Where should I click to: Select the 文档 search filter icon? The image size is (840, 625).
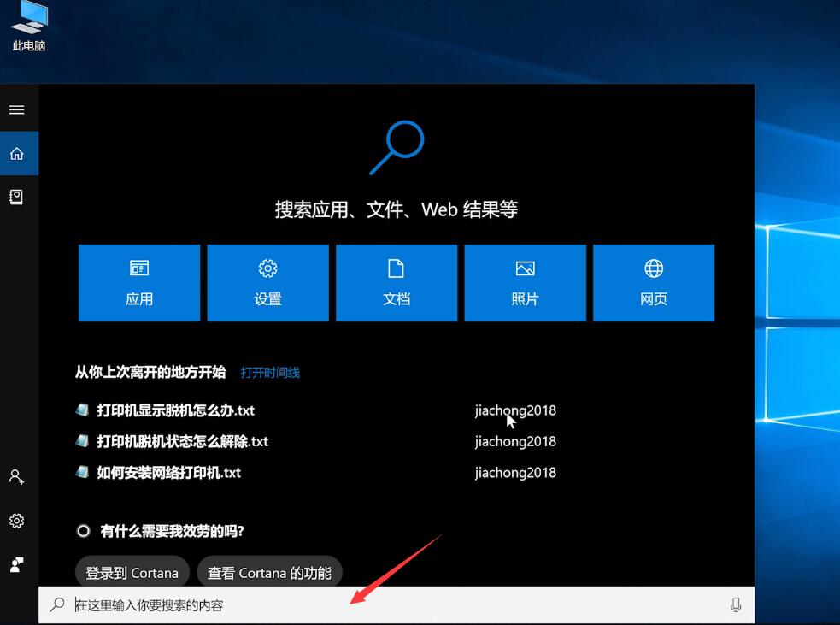click(397, 282)
